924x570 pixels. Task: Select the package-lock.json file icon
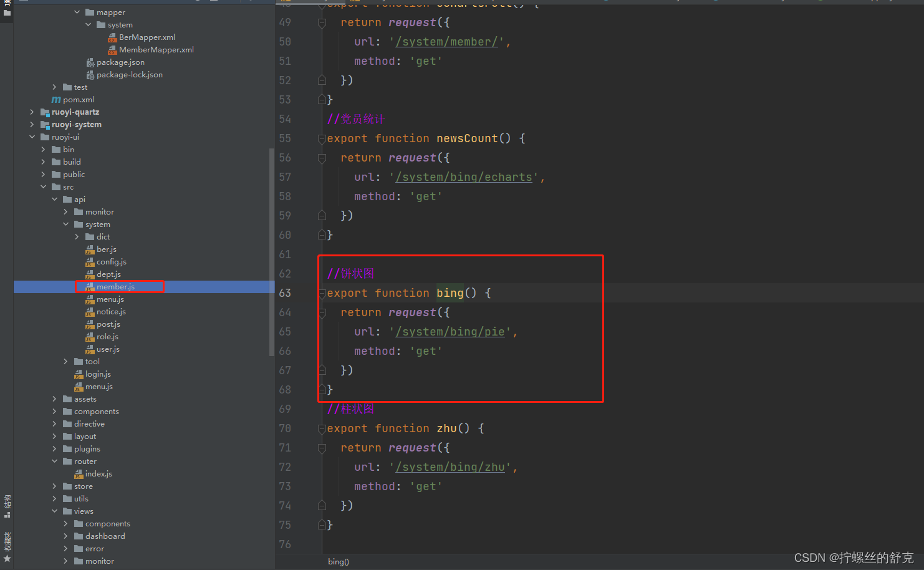(x=90, y=75)
